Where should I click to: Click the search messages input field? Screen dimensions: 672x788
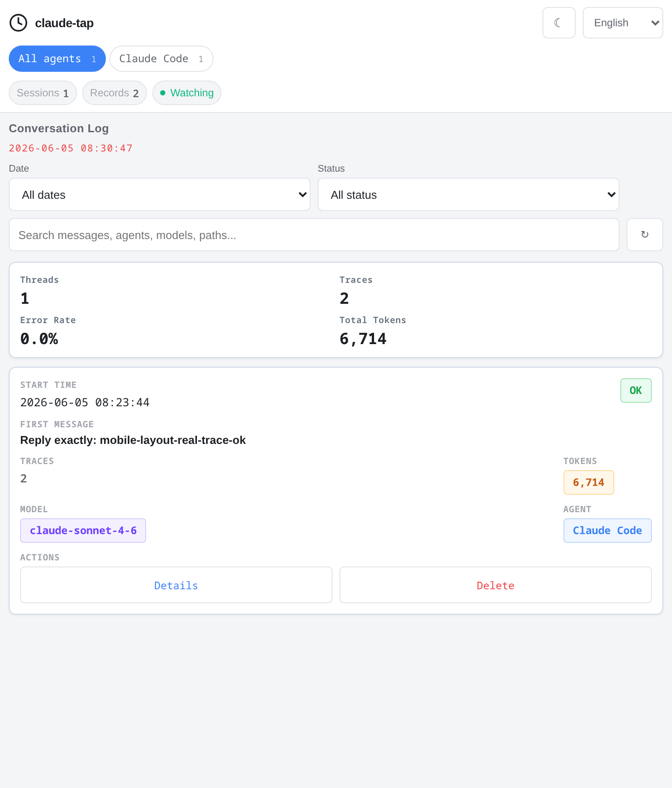pos(314,235)
